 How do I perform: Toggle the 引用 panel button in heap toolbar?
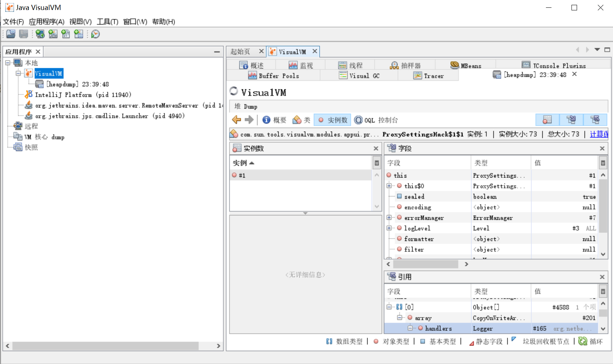[595, 120]
